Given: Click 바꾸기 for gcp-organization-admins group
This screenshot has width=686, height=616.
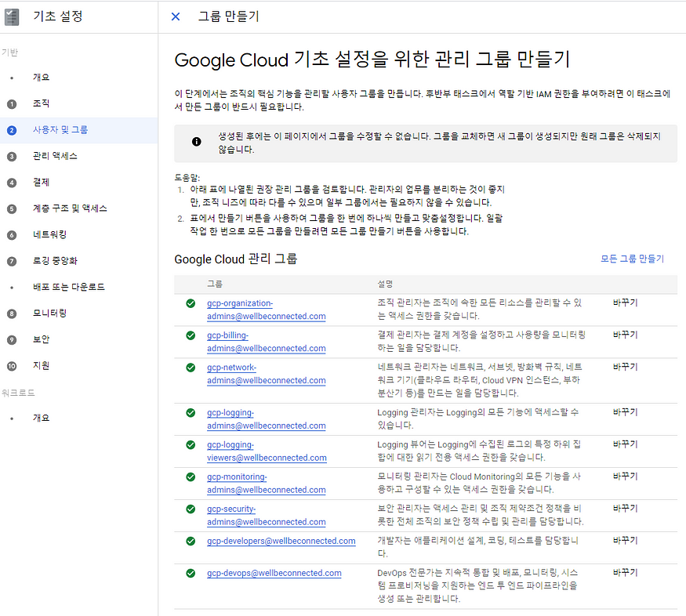Looking at the screenshot, I should (625, 303).
